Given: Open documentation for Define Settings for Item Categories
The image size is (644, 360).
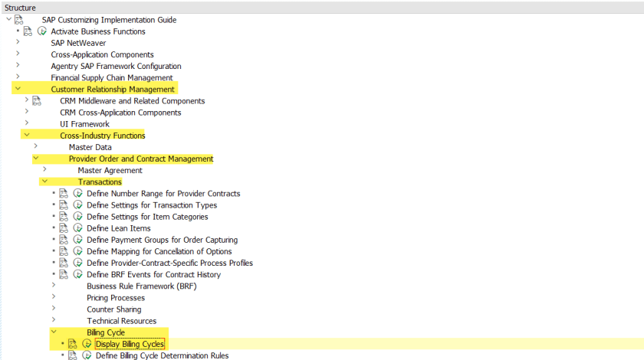Looking at the screenshot, I should [x=64, y=216].
